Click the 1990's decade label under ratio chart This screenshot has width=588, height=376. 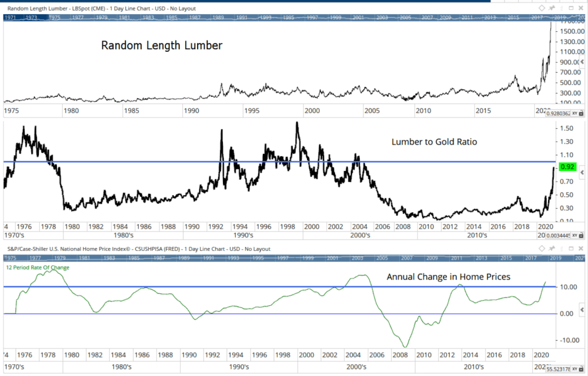242,235
